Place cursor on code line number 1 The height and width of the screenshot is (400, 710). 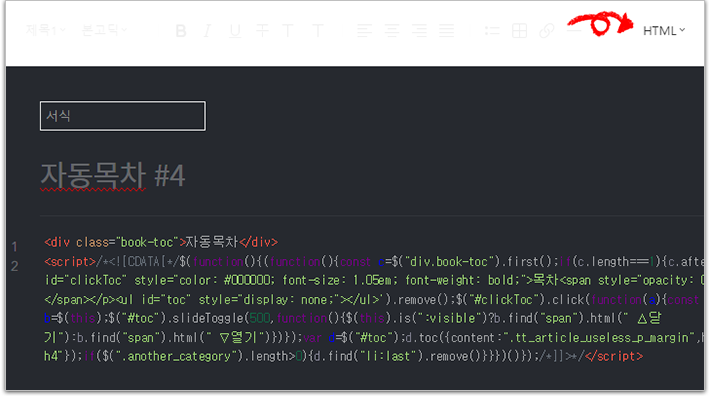14,246
